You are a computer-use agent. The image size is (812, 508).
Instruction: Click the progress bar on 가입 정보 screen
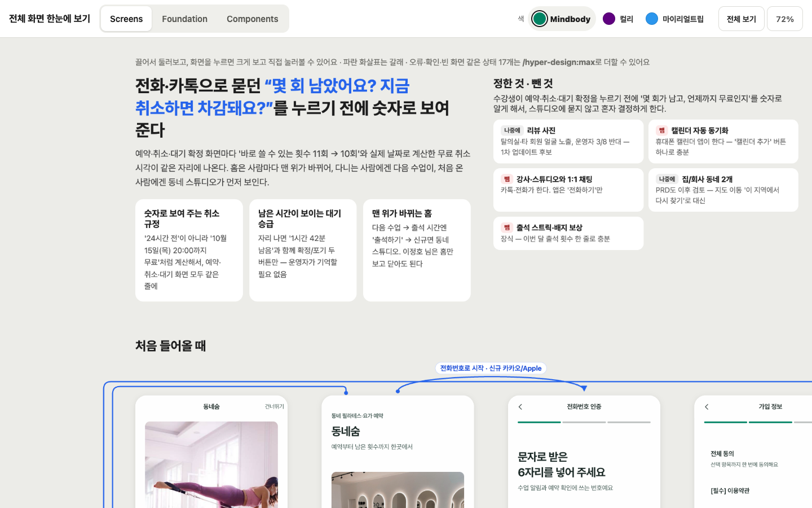pyautogui.click(x=758, y=422)
